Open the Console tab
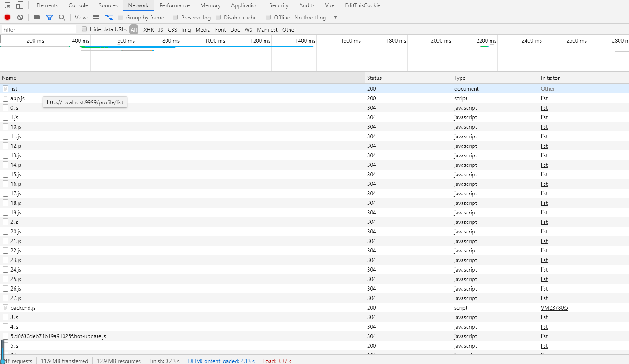The height and width of the screenshot is (364, 629). 79,5
